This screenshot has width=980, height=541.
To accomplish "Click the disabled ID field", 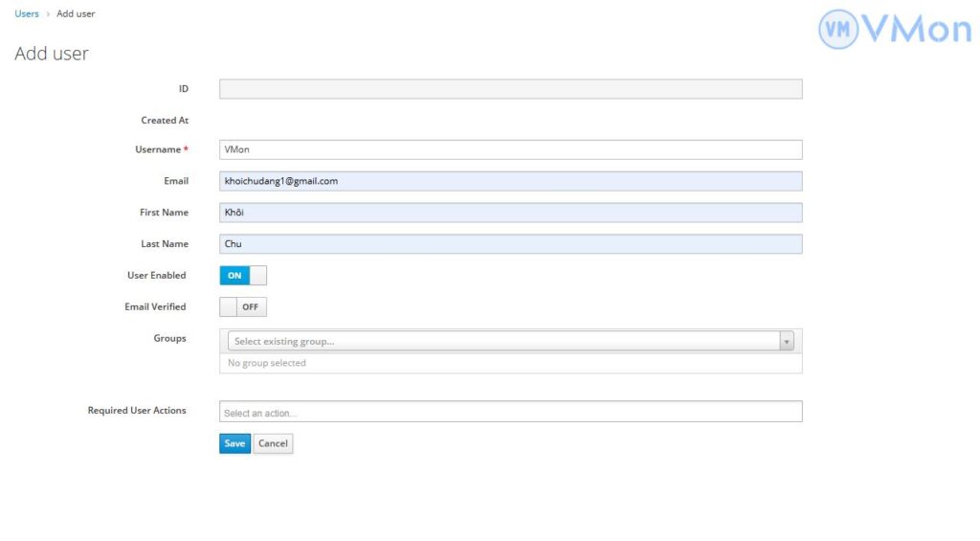I will click(510, 89).
